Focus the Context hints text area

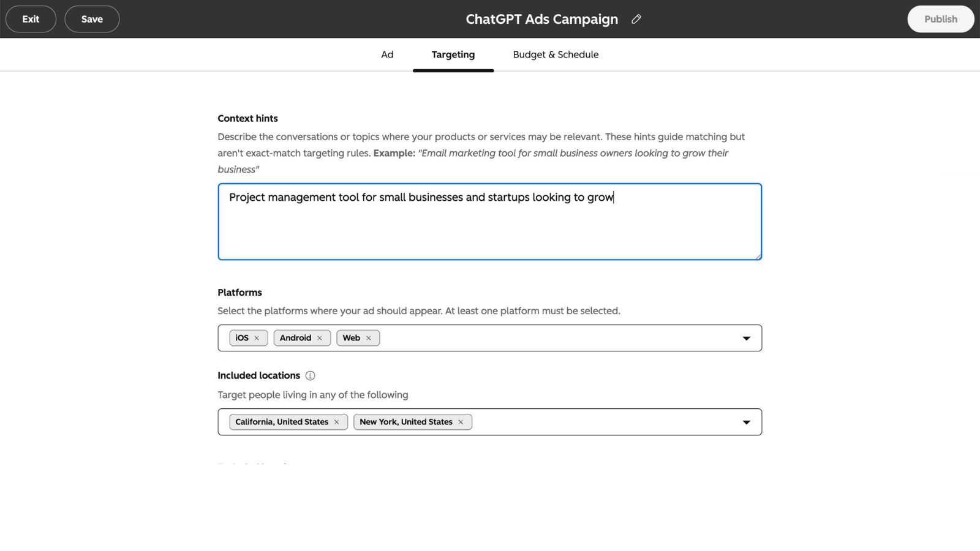[490, 222]
